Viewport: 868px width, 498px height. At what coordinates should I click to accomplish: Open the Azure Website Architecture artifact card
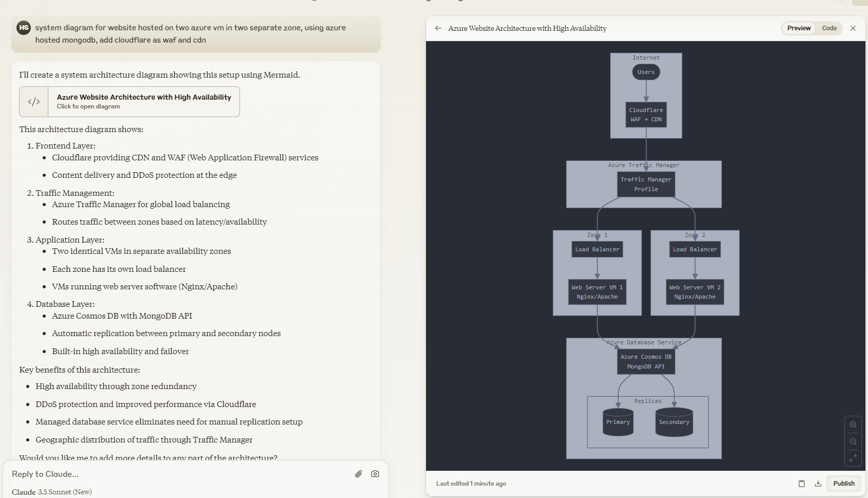(x=130, y=102)
